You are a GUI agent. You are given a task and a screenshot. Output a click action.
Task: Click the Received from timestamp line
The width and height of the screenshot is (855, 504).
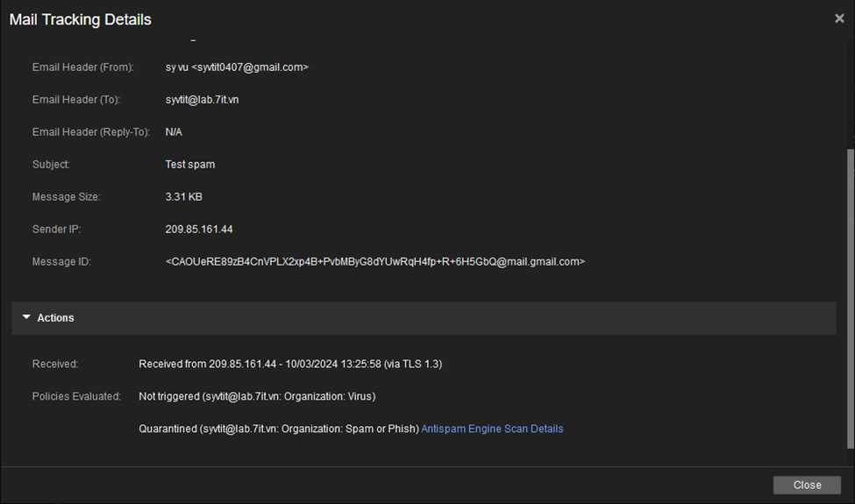[290, 364]
